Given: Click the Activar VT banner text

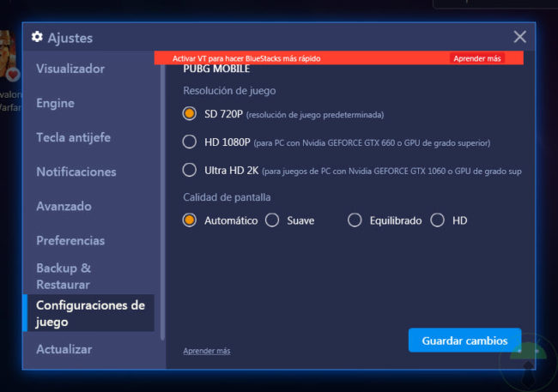Looking at the screenshot, I should pos(246,58).
